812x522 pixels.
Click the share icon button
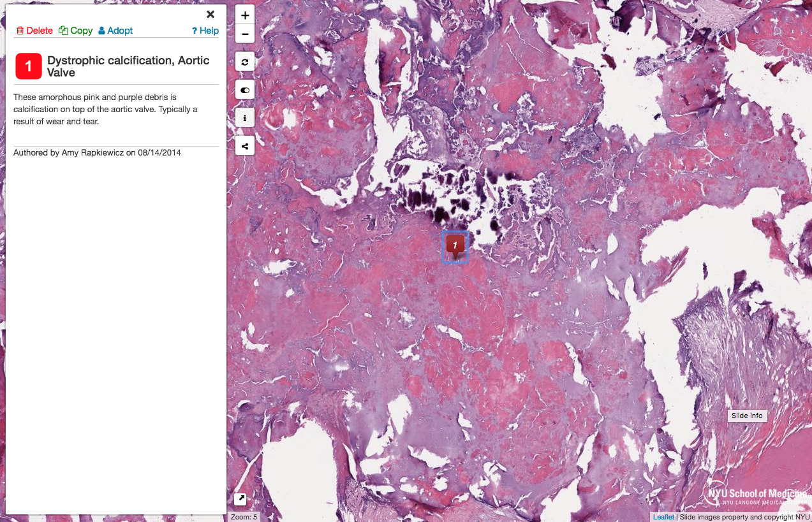[245, 146]
